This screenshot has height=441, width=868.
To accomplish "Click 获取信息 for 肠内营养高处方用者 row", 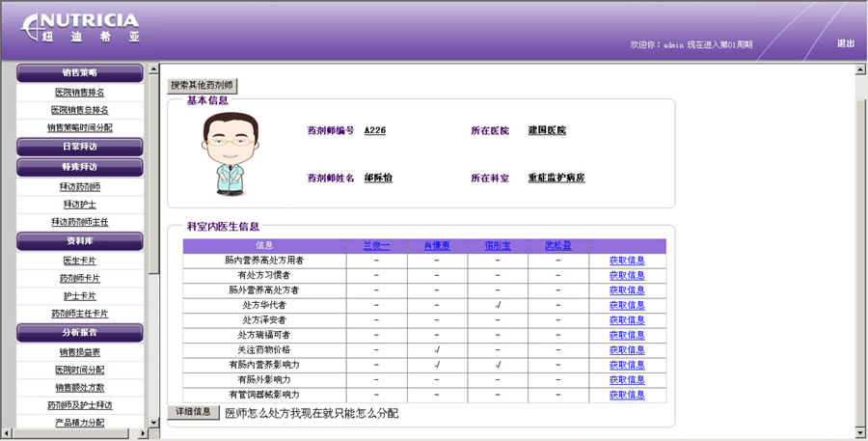I will 627,261.
